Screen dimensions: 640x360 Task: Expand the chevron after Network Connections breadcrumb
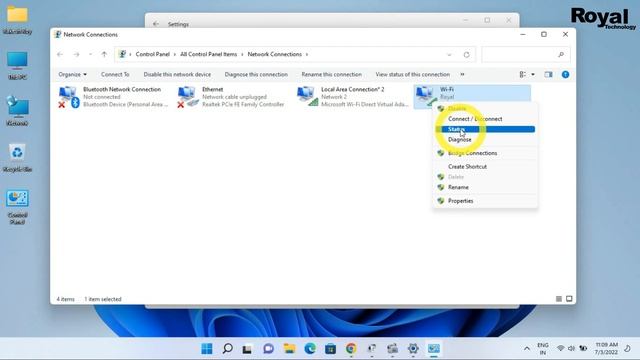pos(307,54)
